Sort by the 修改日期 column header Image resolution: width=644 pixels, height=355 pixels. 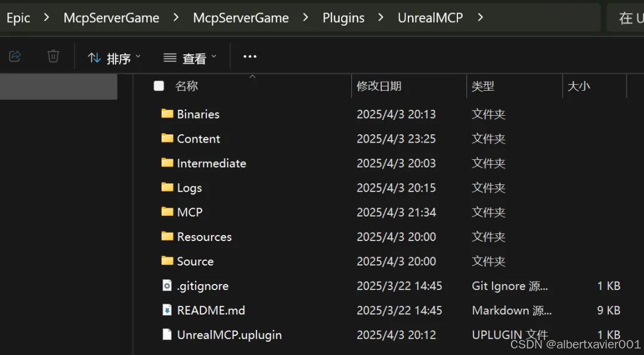379,86
